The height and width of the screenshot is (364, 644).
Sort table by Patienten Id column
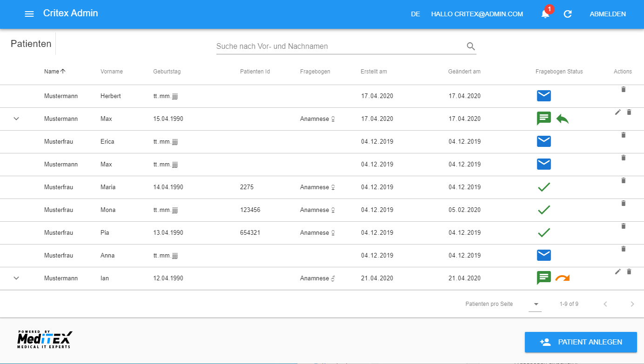click(x=255, y=72)
